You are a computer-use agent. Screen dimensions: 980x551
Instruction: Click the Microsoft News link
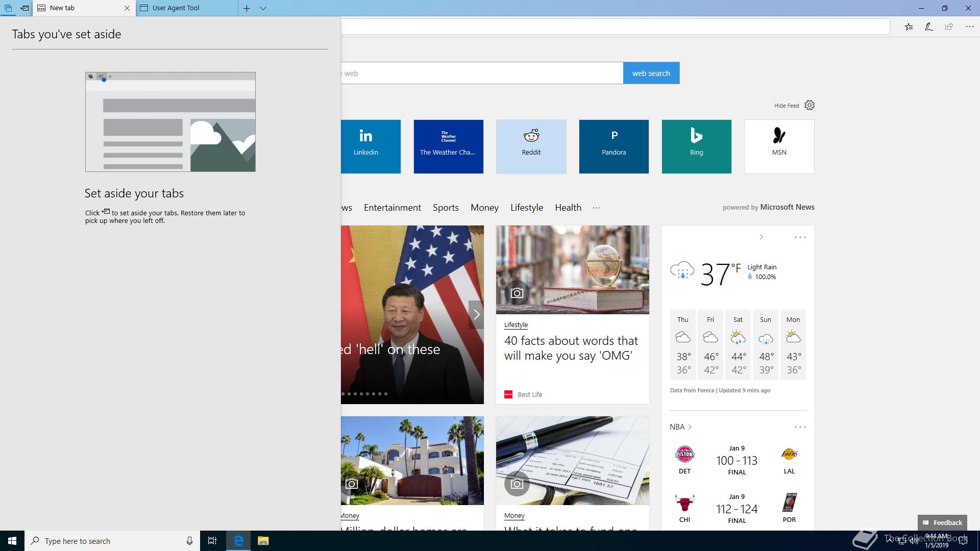coord(787,207)
